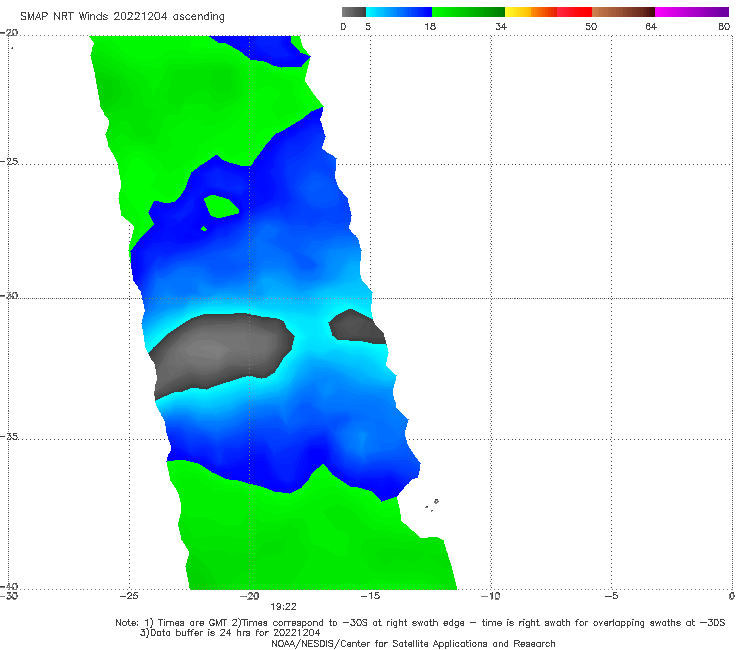The width and height of the screenshot is (740, 650).
Task: Click the longitude axis label '-20'
Action: [250, 596]
